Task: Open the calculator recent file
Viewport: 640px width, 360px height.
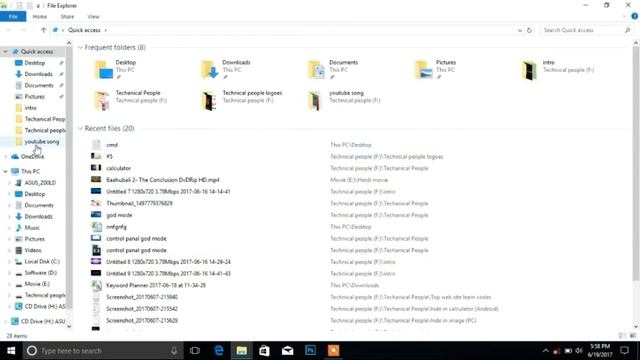Action: point(118,168)
